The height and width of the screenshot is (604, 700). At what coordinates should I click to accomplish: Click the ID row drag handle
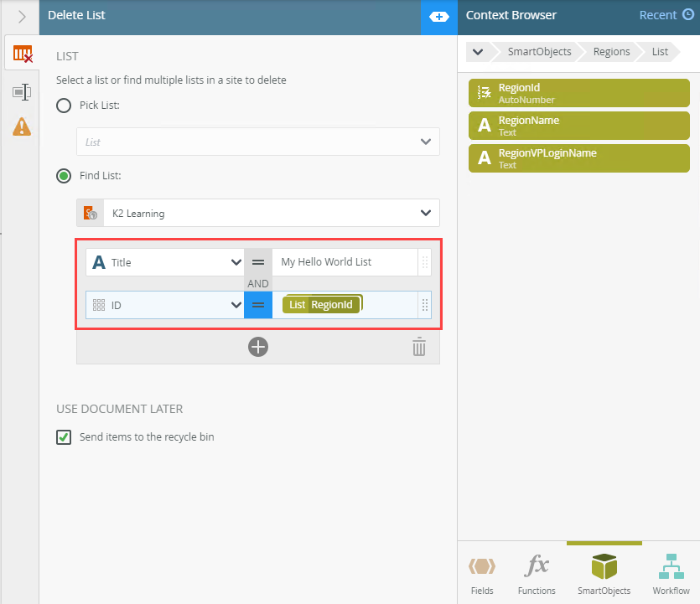tap(425, 305)
